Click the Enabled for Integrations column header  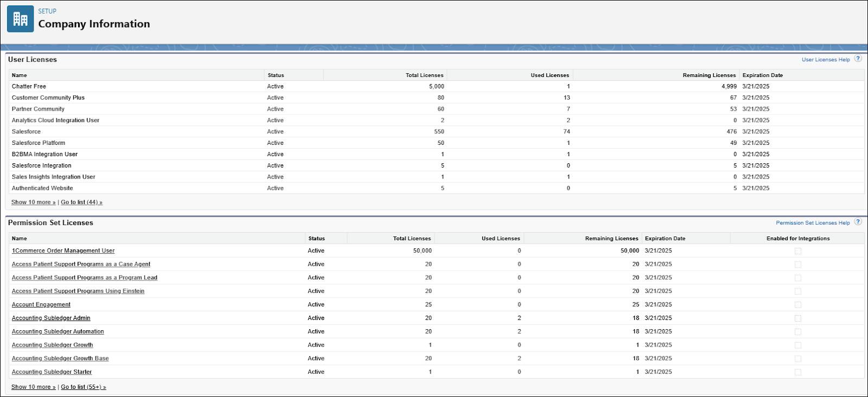click(798, 239)
